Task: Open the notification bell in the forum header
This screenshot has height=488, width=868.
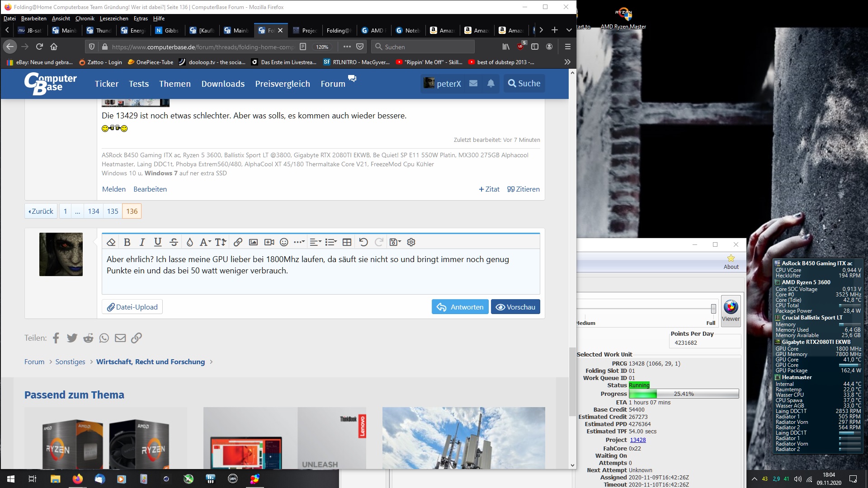Action: click(x=491, y=83)
